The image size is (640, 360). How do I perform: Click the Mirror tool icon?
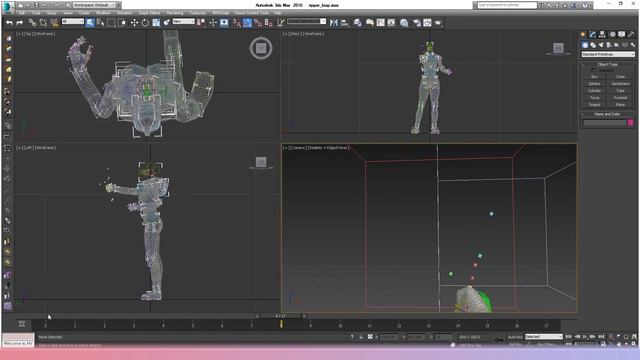click(334, 23)
